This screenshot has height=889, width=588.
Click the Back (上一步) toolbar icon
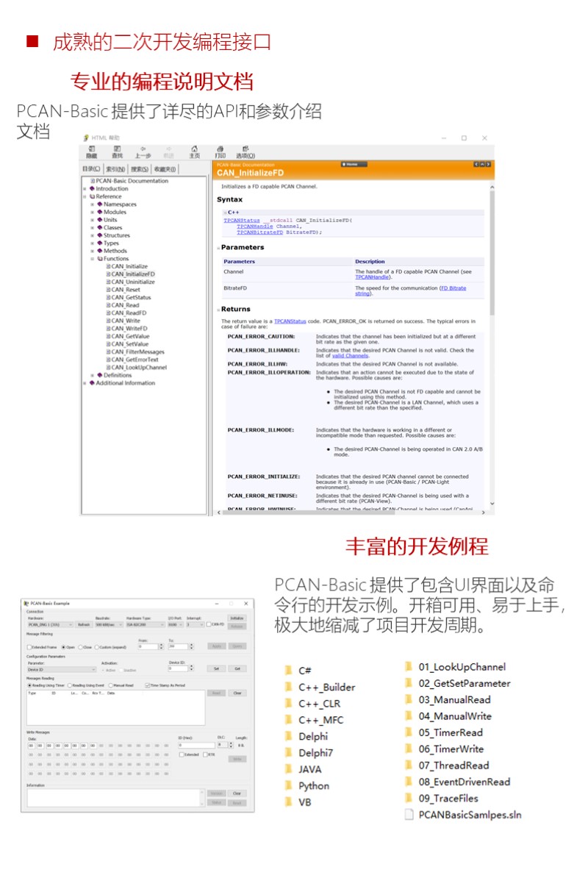click(143, 151)
